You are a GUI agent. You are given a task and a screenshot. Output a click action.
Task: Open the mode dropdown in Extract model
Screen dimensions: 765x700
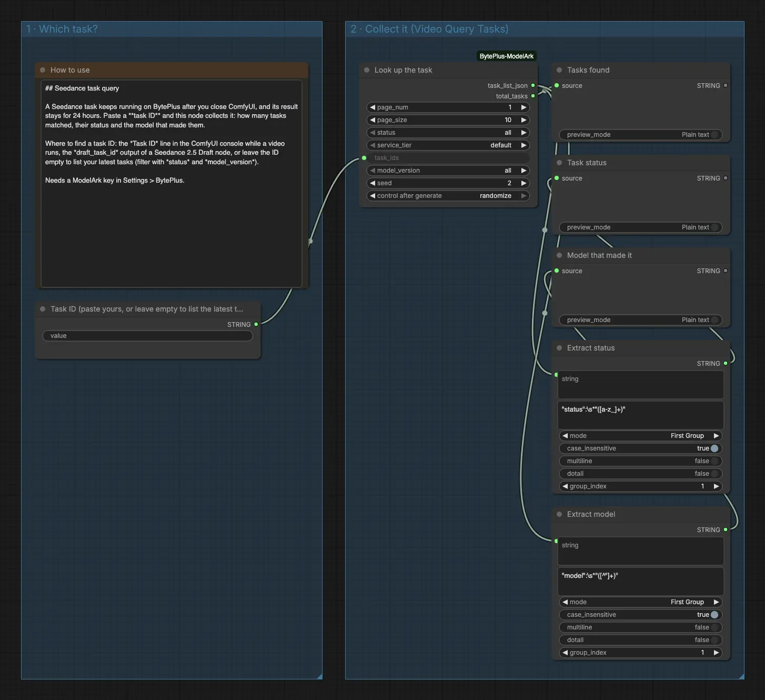[x=640, y=602]
